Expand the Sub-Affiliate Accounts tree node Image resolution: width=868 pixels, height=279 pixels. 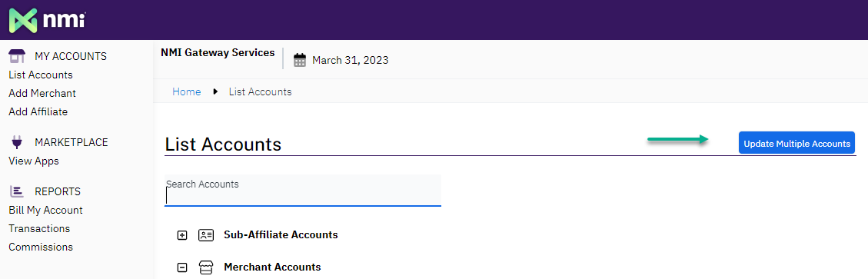pyautogui.click(x=182, y=235)
